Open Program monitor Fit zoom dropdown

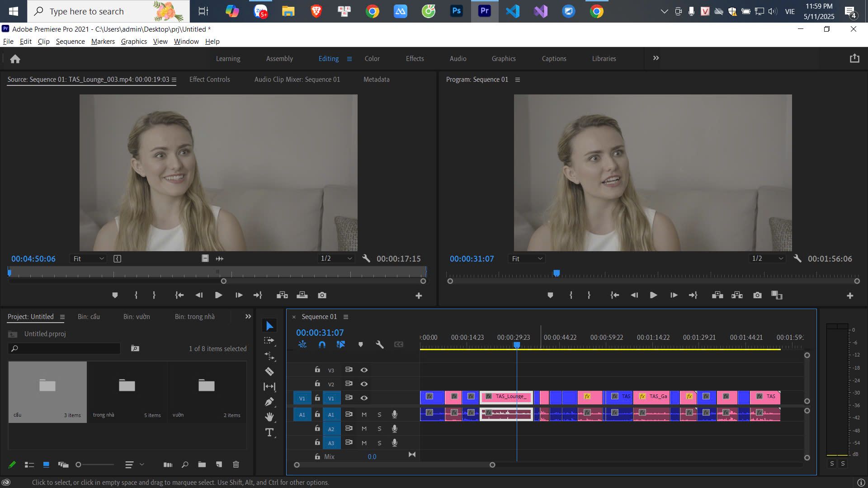(527, 258)
